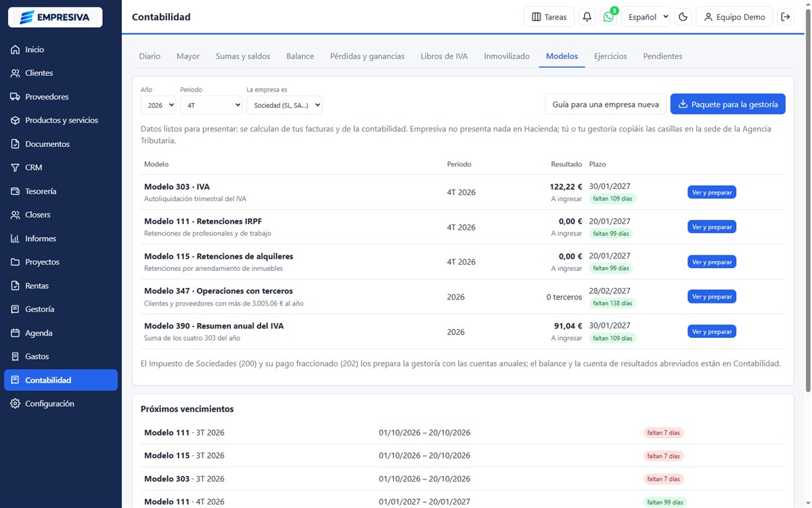Image resolution: width=812 pixels, height=508 pixels.
Task: Open the company type Sociedad dropdown
Action: (x=284, y=105)
